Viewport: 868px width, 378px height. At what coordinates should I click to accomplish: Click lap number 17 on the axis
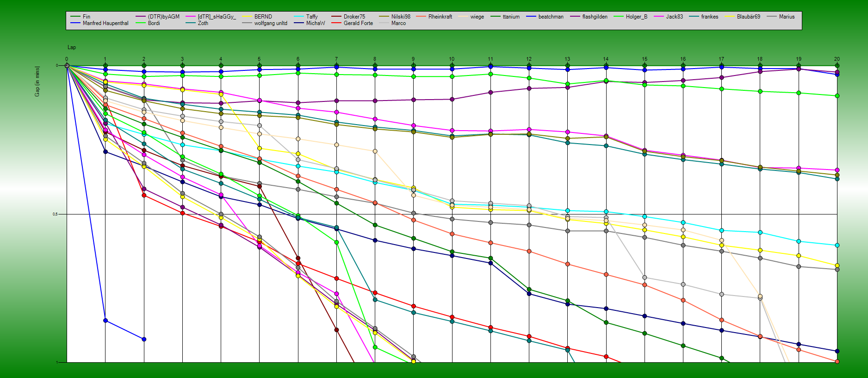pyautogui.click(x=721, y=59)
